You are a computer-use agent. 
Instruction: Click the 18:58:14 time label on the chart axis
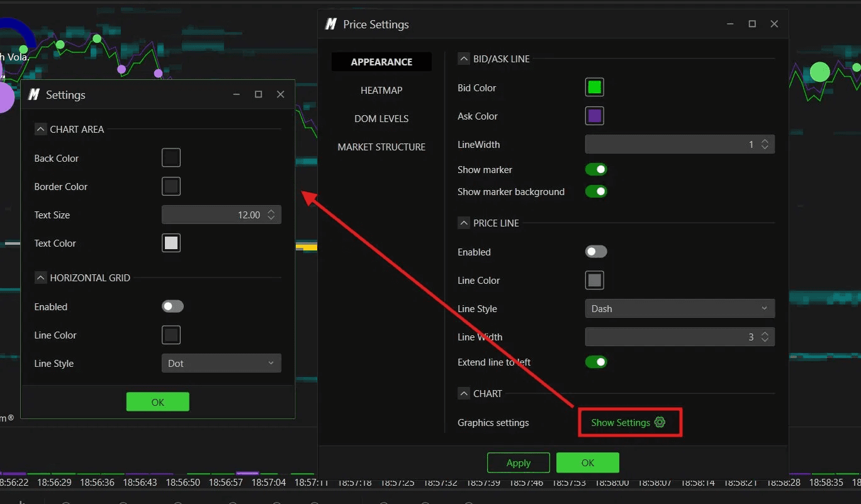tap(699, 483)
